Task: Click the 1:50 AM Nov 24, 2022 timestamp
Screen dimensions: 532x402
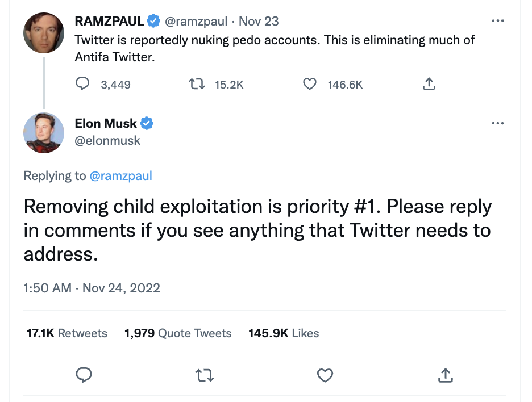Action: [x=92, y=288]
